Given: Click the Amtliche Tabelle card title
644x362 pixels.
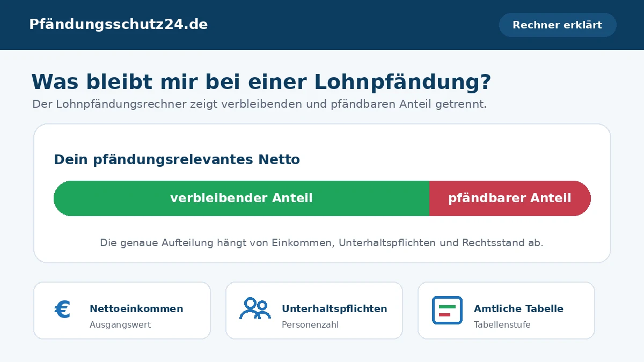Looking at the screenshot, I should pyautogui.click(x=518, y=309).
